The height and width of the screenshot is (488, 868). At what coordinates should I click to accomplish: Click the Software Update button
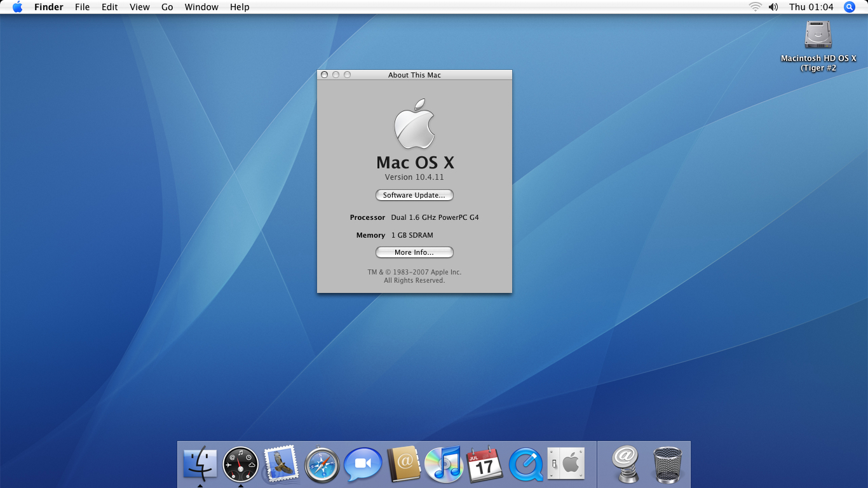[x=414, y=195]
